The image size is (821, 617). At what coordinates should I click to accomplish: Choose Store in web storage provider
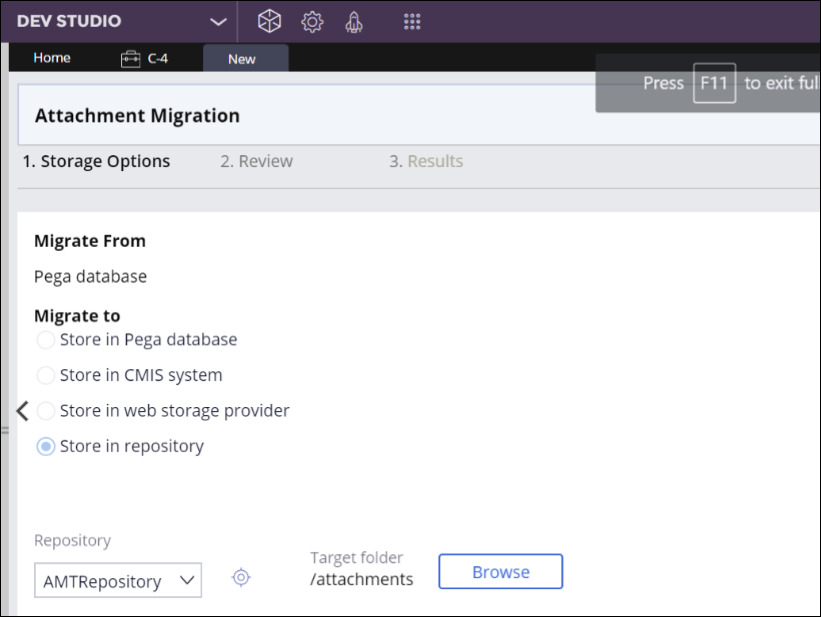coord(45,411)
